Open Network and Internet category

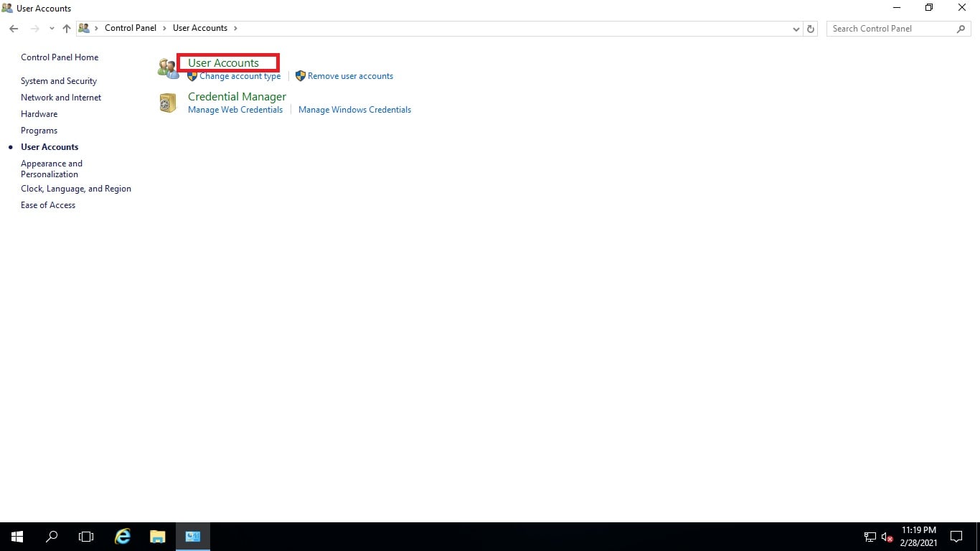coord(61,98)
